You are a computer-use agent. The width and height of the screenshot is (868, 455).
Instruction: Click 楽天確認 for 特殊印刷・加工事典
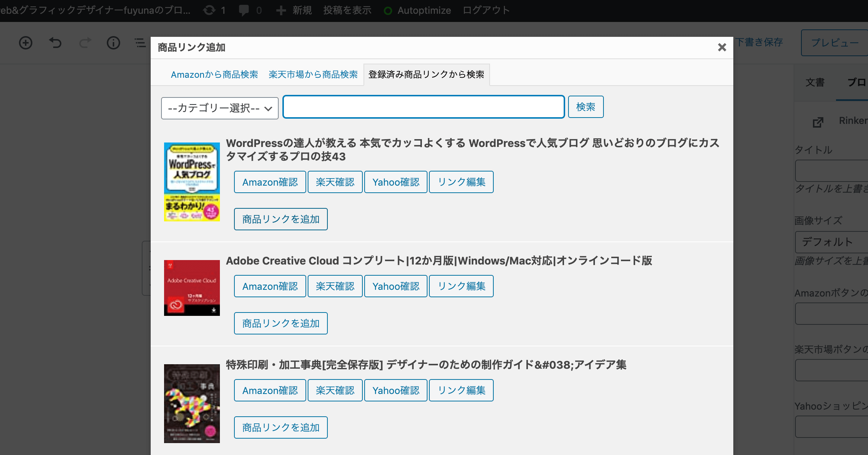coord(335,390)
